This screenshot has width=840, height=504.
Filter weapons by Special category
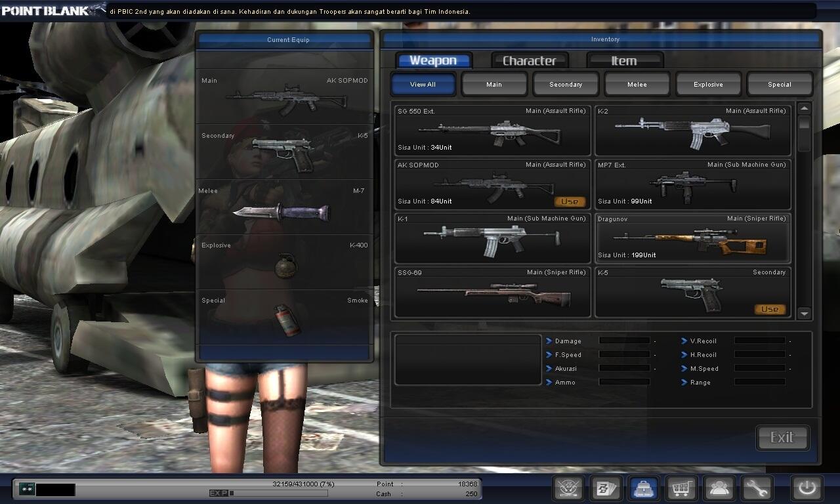point(780,84)
